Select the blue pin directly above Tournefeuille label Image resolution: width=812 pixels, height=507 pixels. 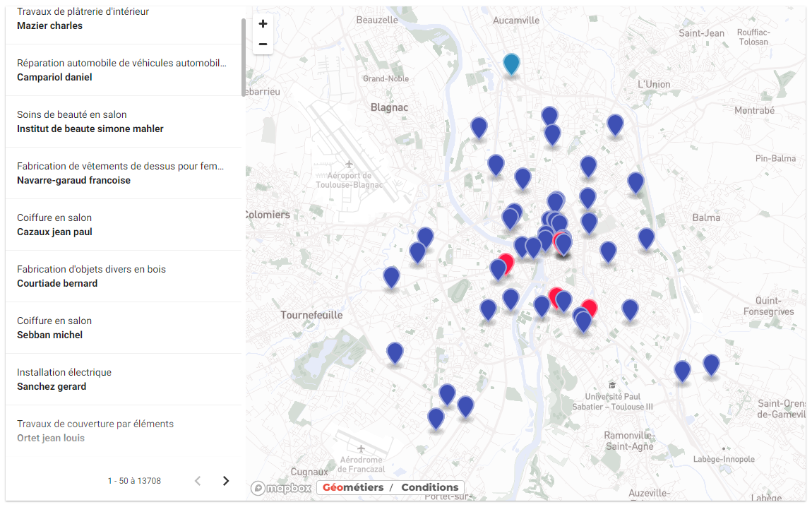tap(391, 277)
